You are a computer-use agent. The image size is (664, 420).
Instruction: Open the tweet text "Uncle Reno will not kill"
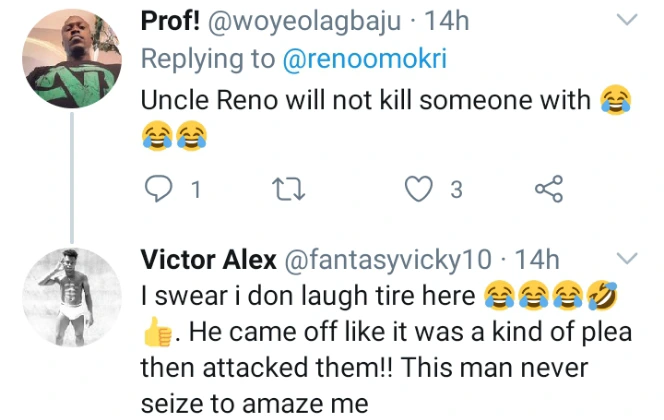point(366,100)
